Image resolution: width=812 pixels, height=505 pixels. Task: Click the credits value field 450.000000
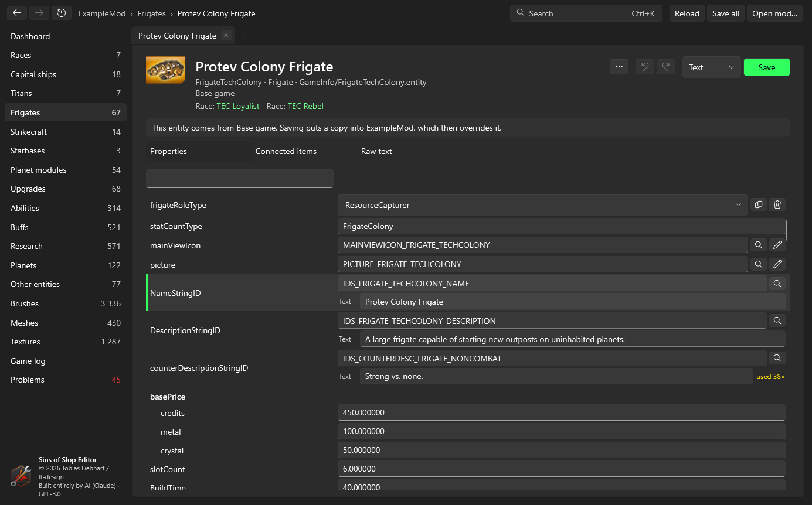(x=561, y=412)
